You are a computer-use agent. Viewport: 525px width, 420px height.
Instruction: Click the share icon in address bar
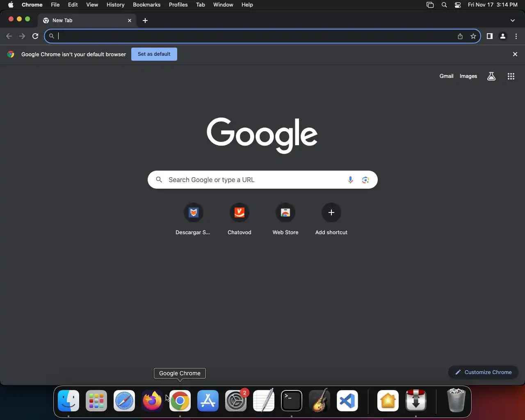(x=460, y=36)
